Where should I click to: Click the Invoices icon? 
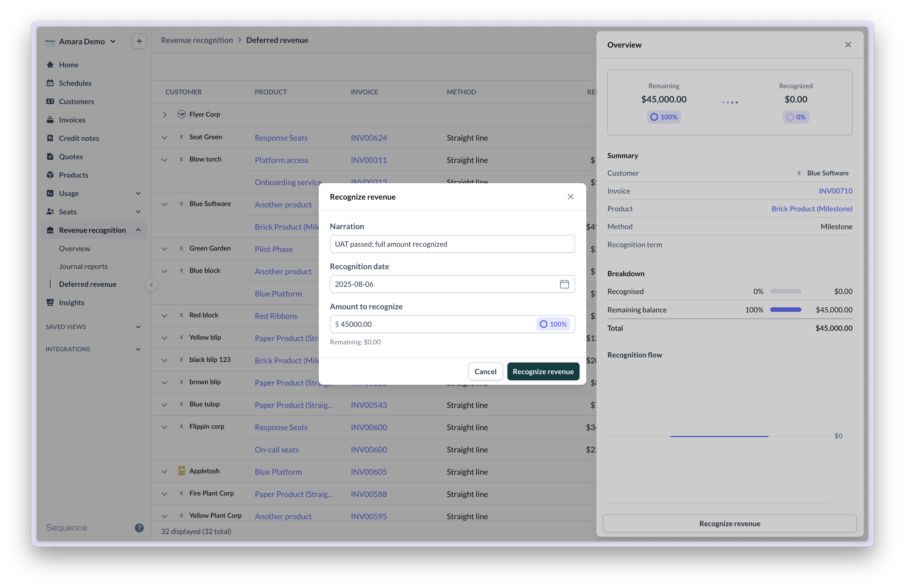pos(50,120)
